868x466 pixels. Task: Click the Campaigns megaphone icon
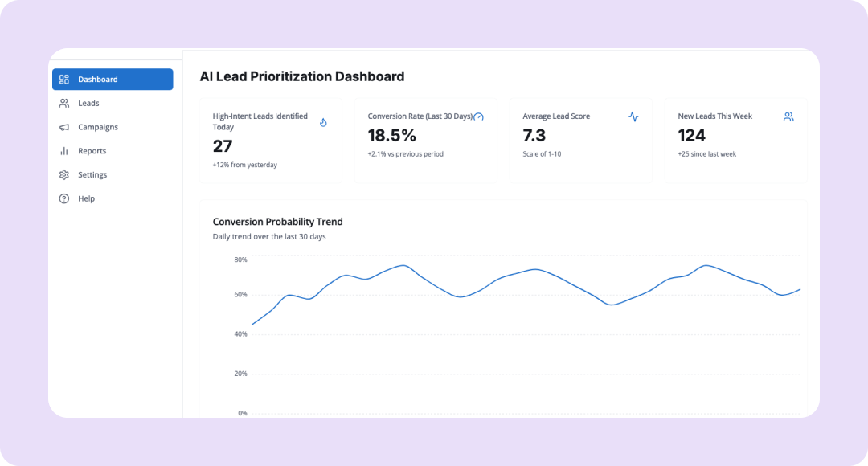pyautogui.click(x=64, y=127)
